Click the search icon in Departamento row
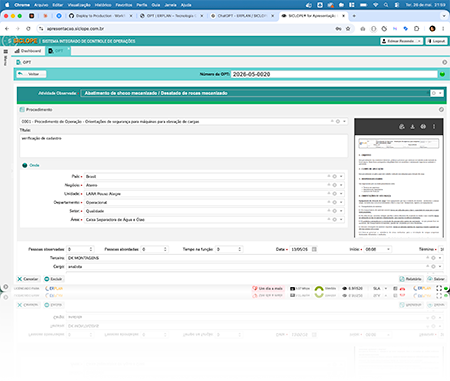The height and width of the screenshot is (381, 450). point(335,202)
